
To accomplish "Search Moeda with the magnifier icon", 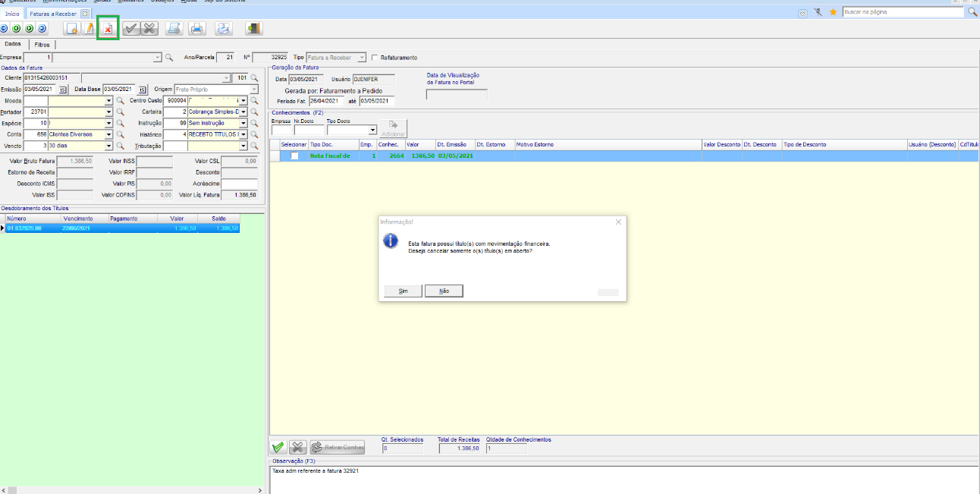I will click(120, 101).
